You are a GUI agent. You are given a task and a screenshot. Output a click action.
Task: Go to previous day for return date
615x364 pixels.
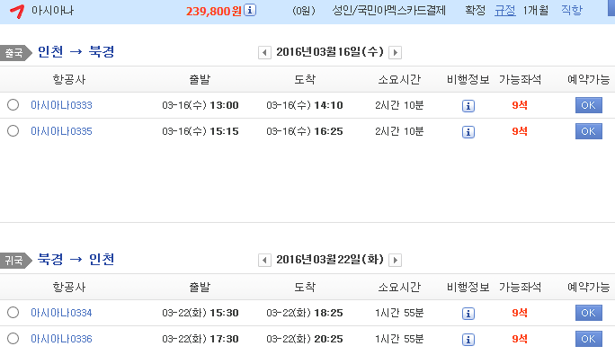264,260
